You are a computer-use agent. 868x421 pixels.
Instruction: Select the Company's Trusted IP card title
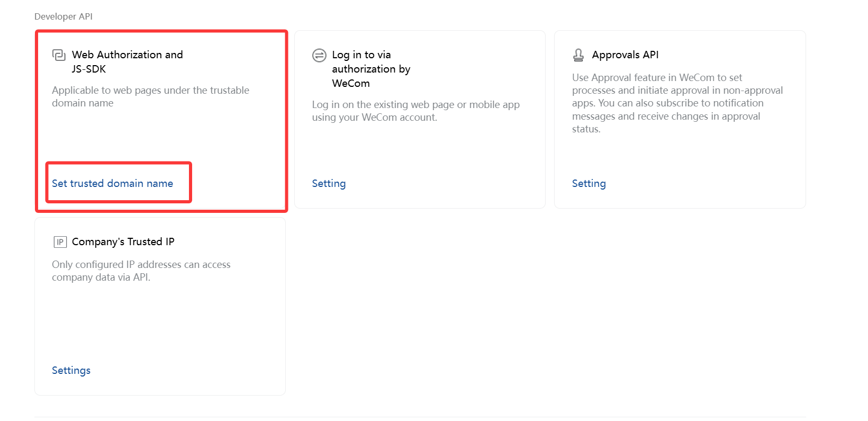coord(123,241)
